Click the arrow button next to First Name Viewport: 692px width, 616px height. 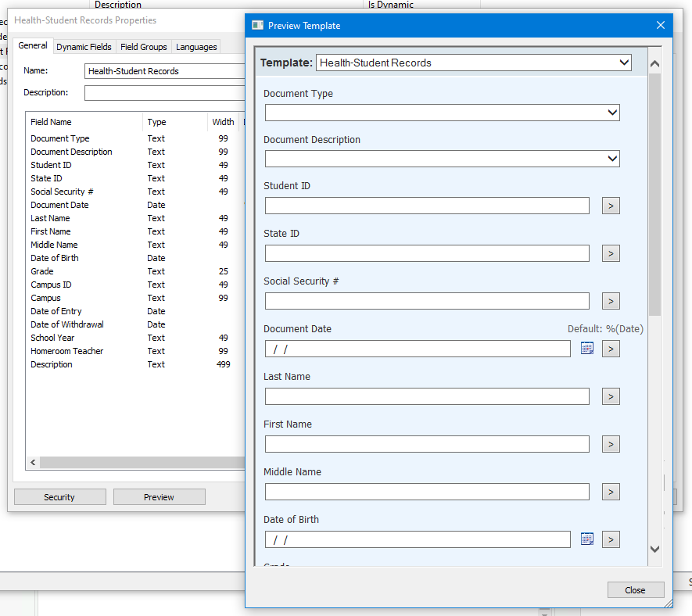611,444
